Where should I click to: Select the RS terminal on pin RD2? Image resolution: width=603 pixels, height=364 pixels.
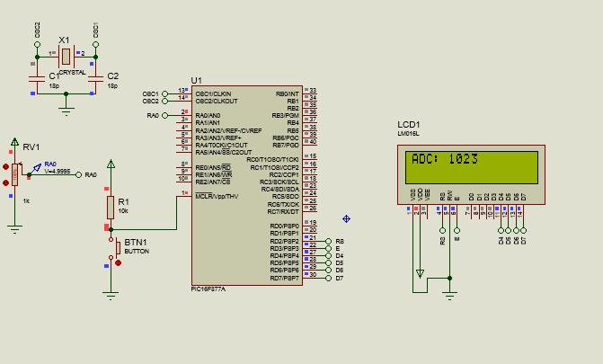click(328, 241)
